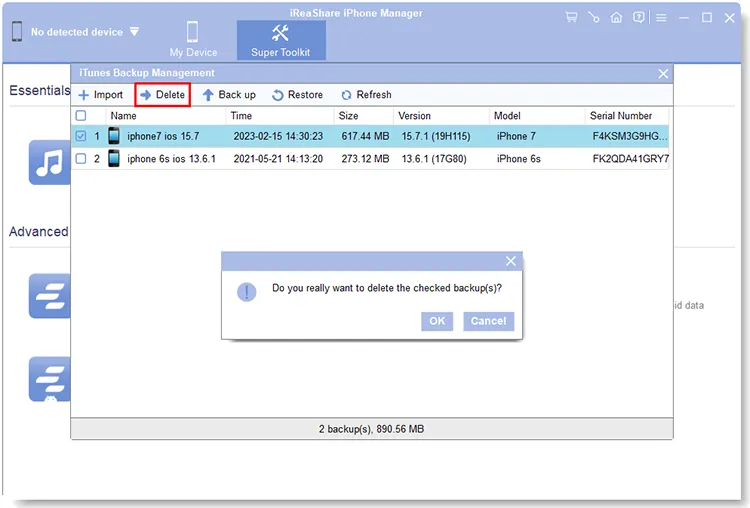Screen dimensions: 750x508
Task: Click the 2 backup(s), 890.56 MB status text
Action: (371, 429)
